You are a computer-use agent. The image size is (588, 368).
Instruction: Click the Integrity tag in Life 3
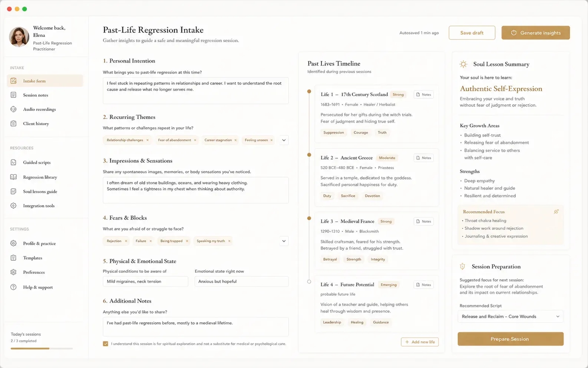pyautogui.click(x=378, y=259)
